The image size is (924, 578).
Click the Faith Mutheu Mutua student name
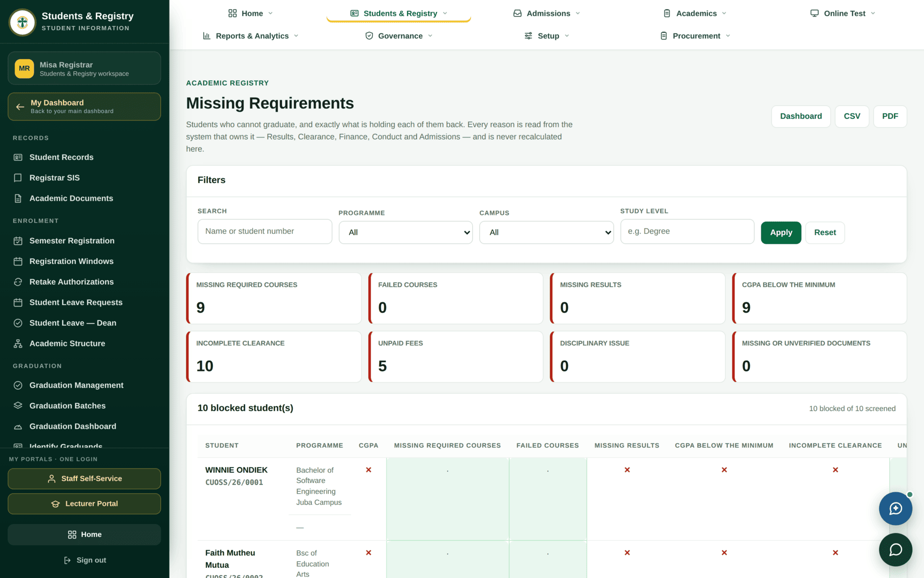tap(230, 559)
